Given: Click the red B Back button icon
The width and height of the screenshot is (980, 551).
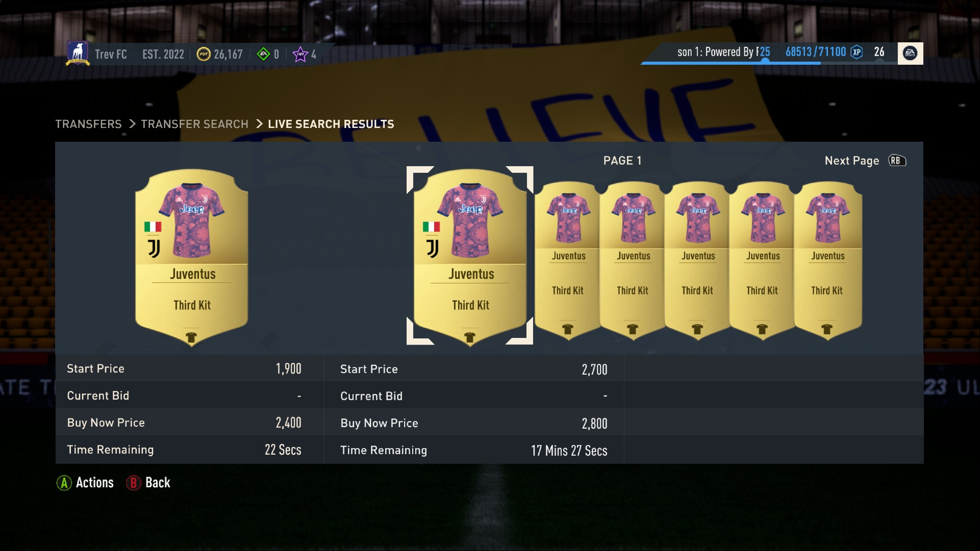Looking at the screenshot, I should pos(133,483).
